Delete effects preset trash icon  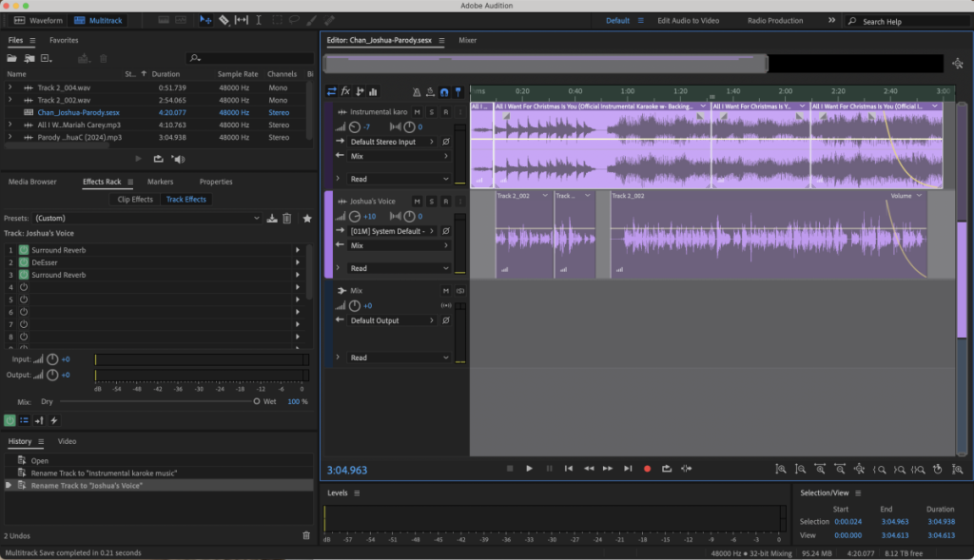click(x=287, y=219)
